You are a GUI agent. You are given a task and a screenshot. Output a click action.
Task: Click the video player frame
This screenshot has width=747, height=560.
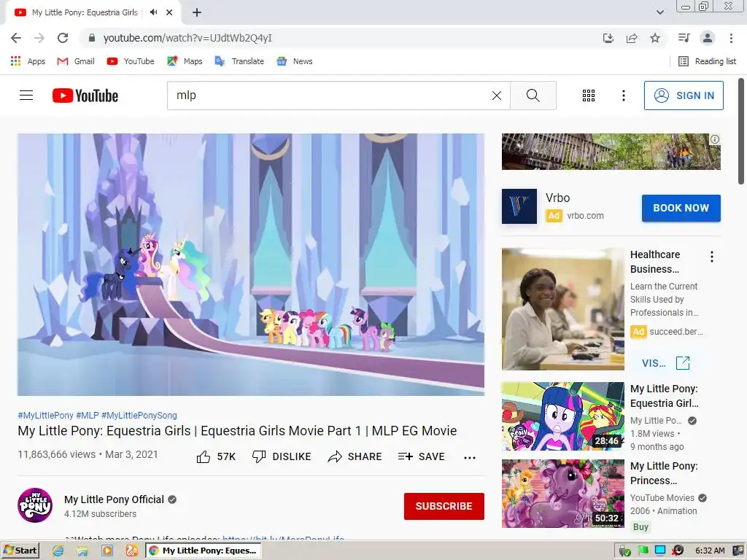point(251,264)
